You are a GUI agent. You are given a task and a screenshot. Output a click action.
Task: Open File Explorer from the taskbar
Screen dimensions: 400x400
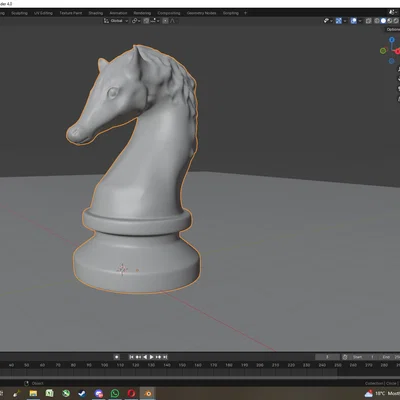coord(33,394)
